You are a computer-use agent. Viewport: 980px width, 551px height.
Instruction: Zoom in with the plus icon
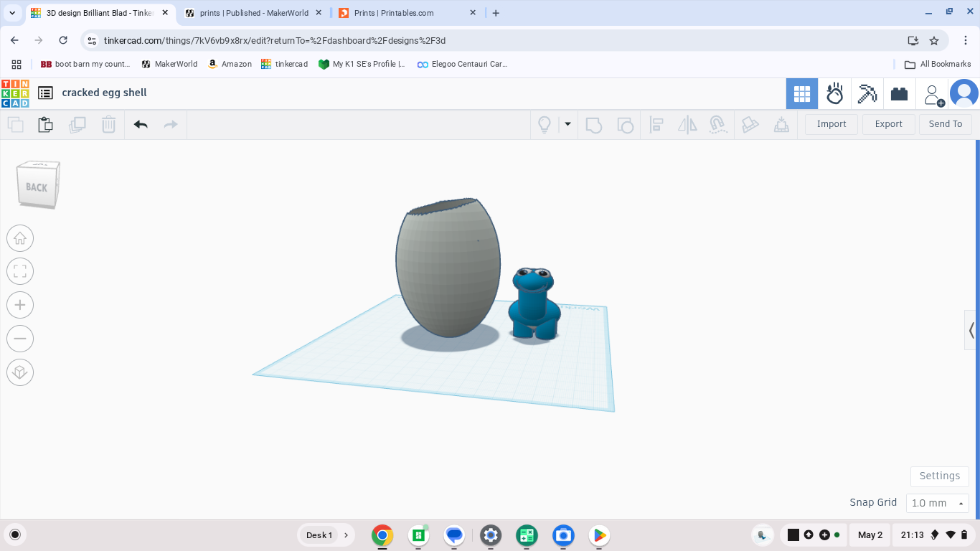coord(20,305)
